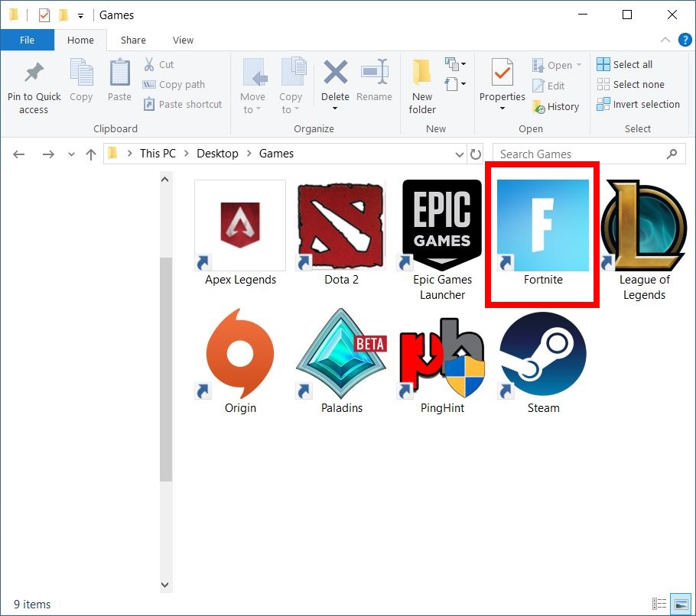Open address bar history dropdown
The height and width of the screenshot is (616, 696).
tap(460, 154)
